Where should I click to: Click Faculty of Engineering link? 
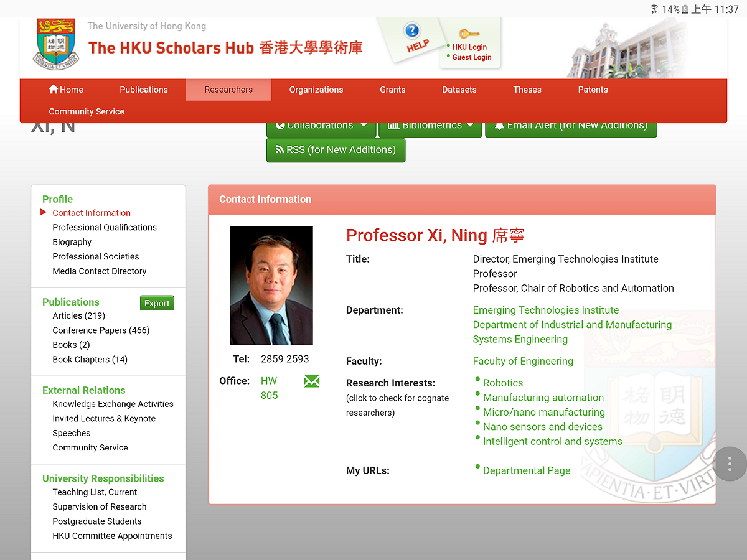pos(523,361)
